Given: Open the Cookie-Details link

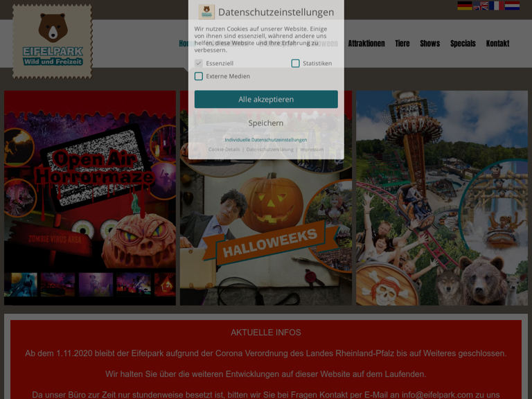Looking at the screenshot, I should (x=224, y=150).
